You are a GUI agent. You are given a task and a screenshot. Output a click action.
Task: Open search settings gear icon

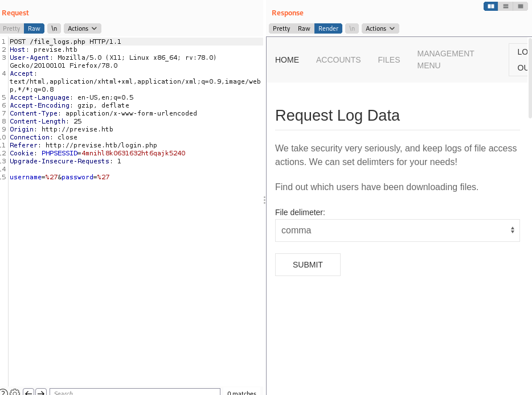pos(15,393)
